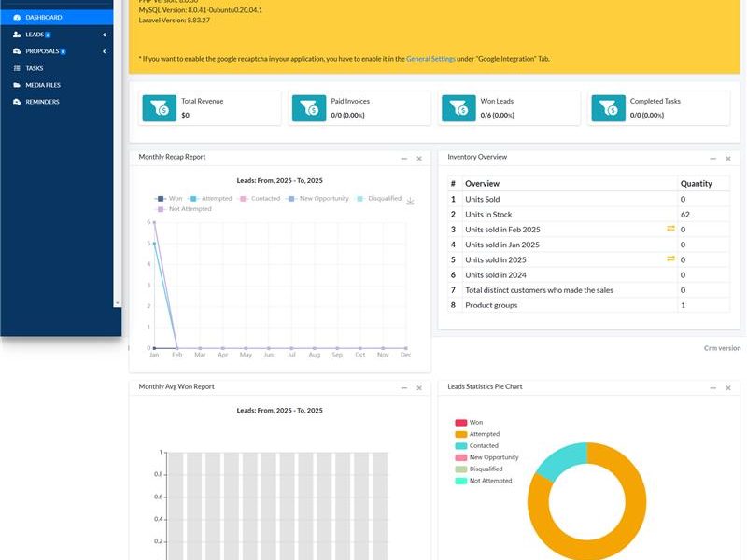Screen dimensions: 747x560
Task: Click the orange Attempted segment of the donut chart
Action: tap(634, 505)
